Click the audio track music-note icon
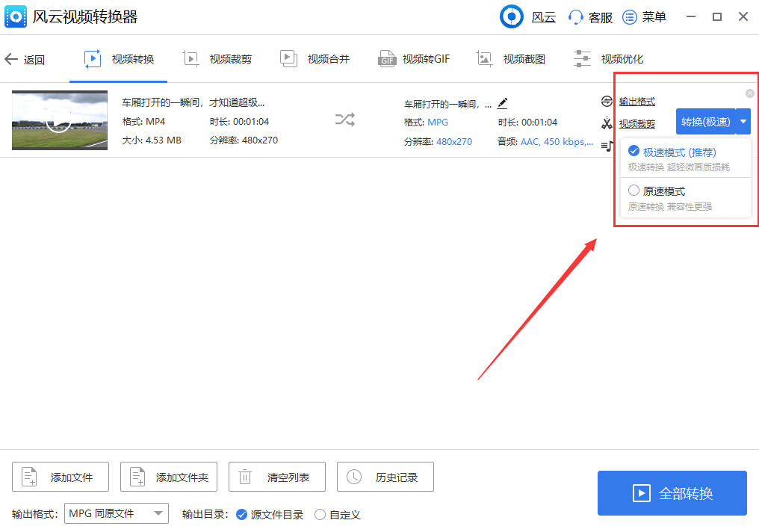The height and width of the screenshot is (532, 759). point(605,146)
